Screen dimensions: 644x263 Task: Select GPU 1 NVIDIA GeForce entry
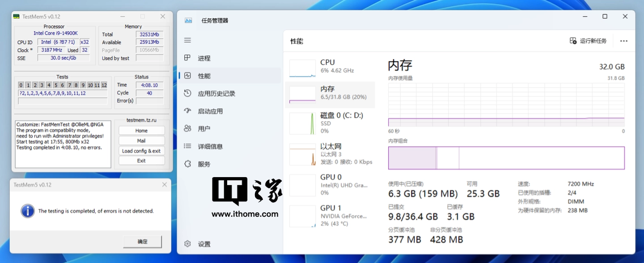click(330, 216)
